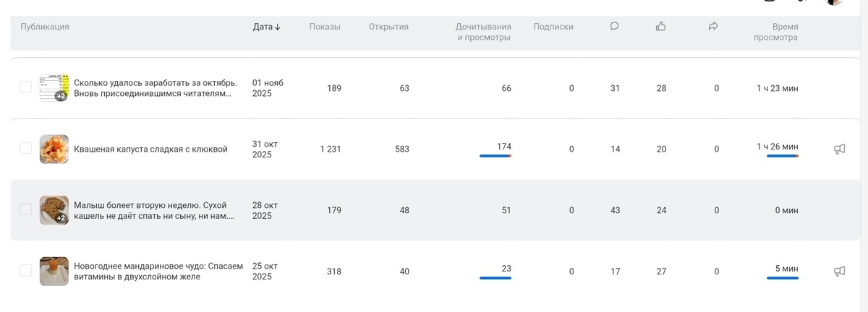The width and height of the screenshot is (868, 312).
Task: Click progress bar under 174 reads value
Action: (x=495, y=156)
